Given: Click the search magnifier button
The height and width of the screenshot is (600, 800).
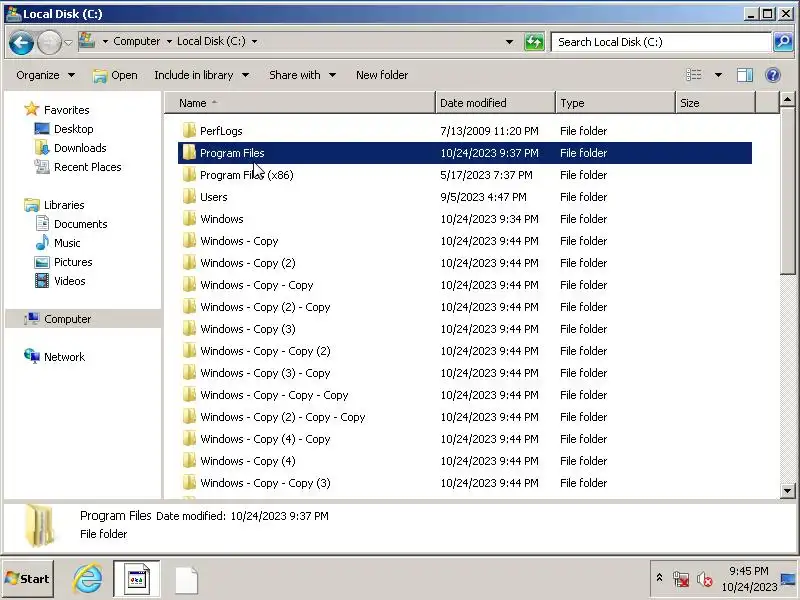Looking at the screenshot, I should coord(783,42).
